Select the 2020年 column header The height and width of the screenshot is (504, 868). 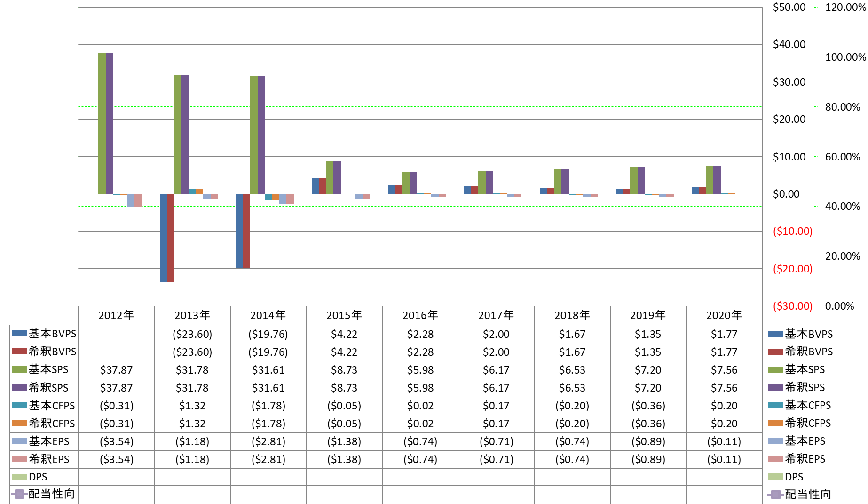tap(724, 315)
